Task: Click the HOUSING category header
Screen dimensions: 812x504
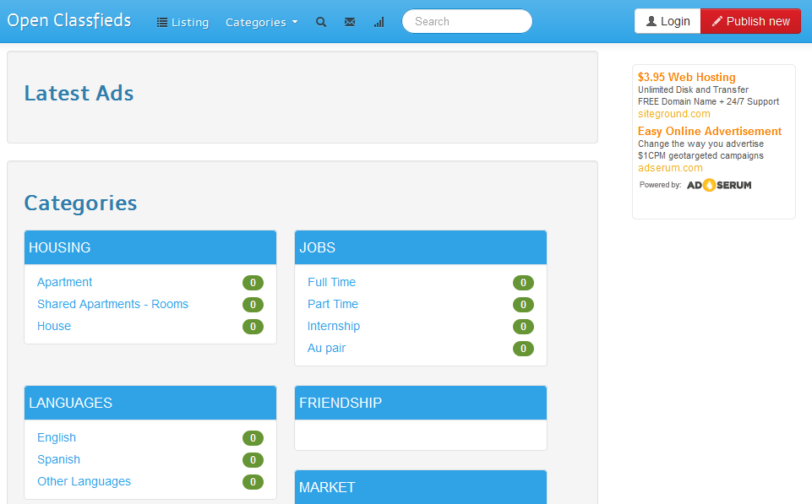Action: pyautogui.click(x=60, y=247)
